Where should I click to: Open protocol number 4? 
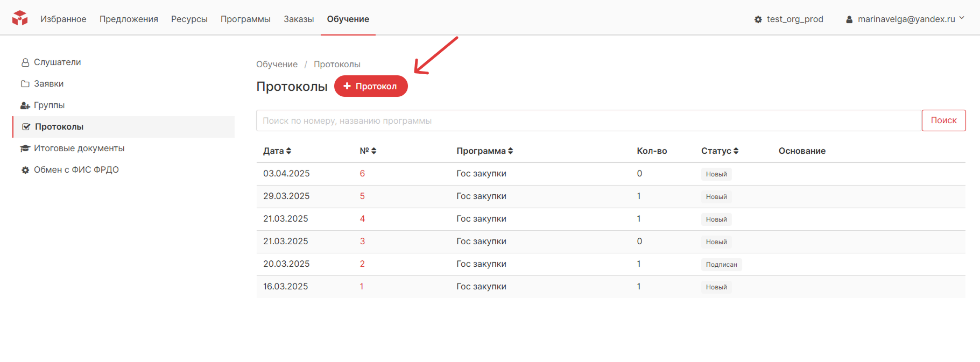362,218
